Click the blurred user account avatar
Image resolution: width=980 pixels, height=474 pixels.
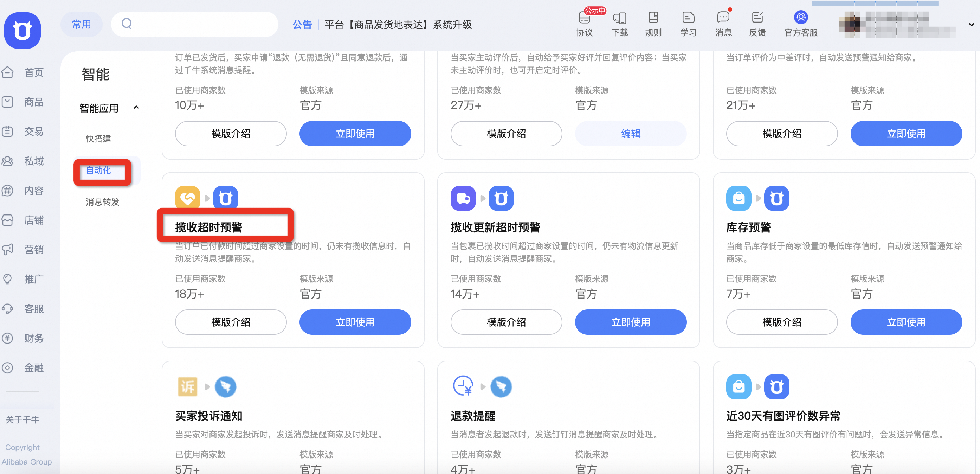[x=849, y=24]
